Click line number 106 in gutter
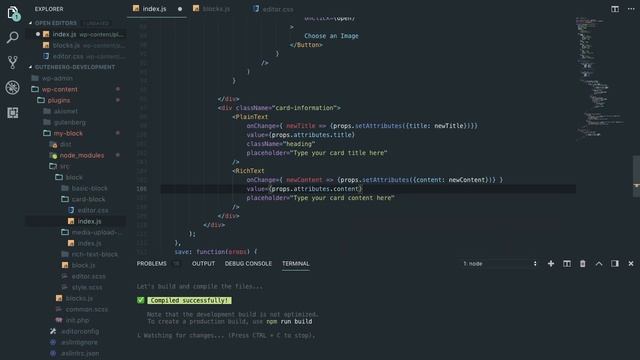This screenshot has width=640, height=360. (142, 189)
